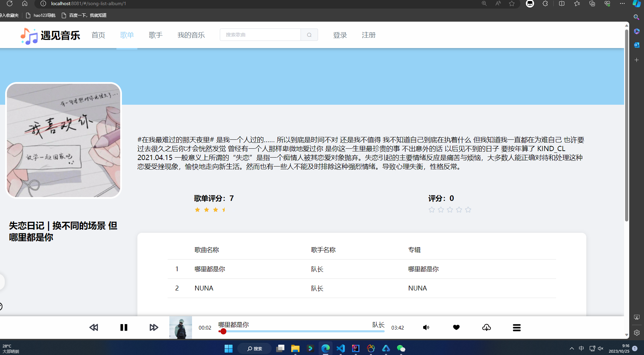The width and height of the screenshot is (644, 355).
Task: Add page to favorites star
Action: pos(512,3)
